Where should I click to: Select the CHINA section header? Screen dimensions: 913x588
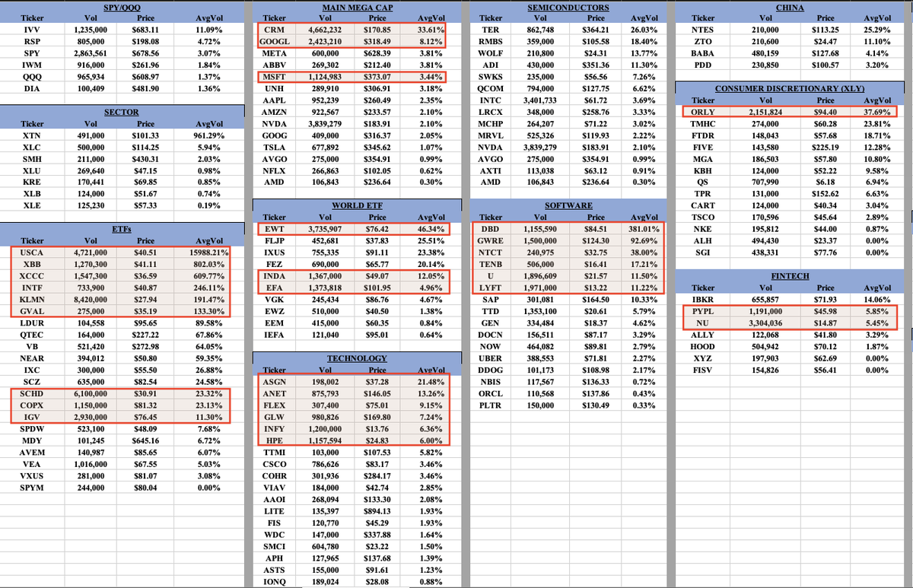(x=790, y=8)
